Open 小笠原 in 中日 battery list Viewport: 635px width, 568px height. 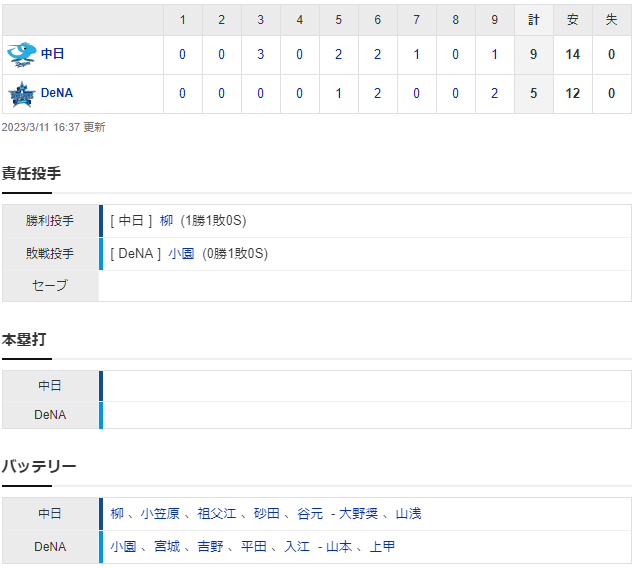coord(160,514)
